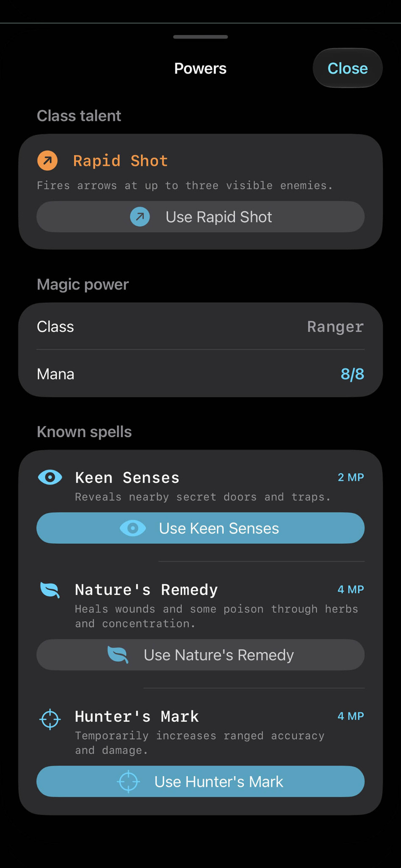The height and width of the screenshot is (868, 401).
Task: Tap the sheet drag handle at top
Action: point(200,37)
